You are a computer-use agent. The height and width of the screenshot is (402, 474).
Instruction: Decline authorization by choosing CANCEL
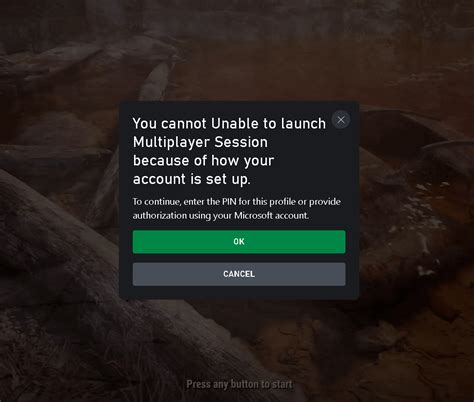click(x=239, y=274)
